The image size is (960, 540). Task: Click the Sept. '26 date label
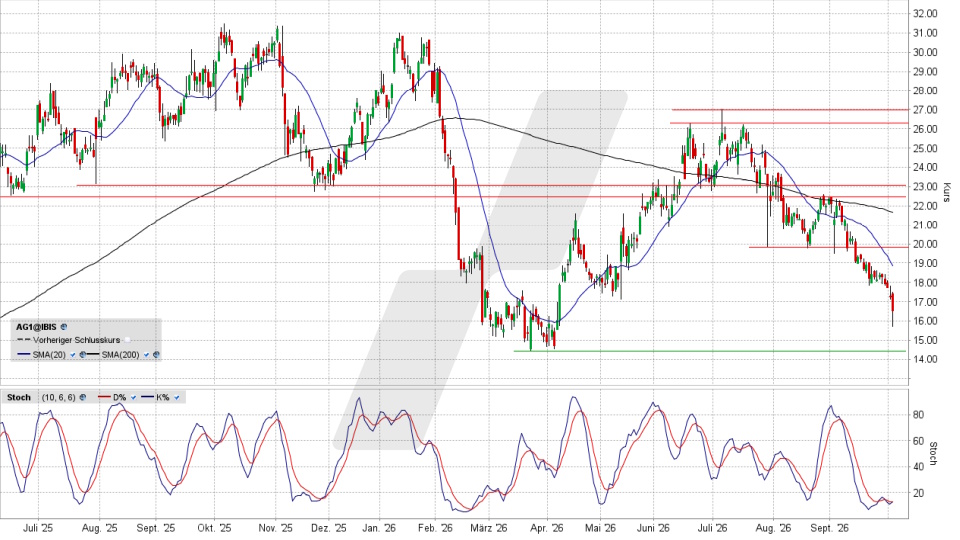coord(829,528)
